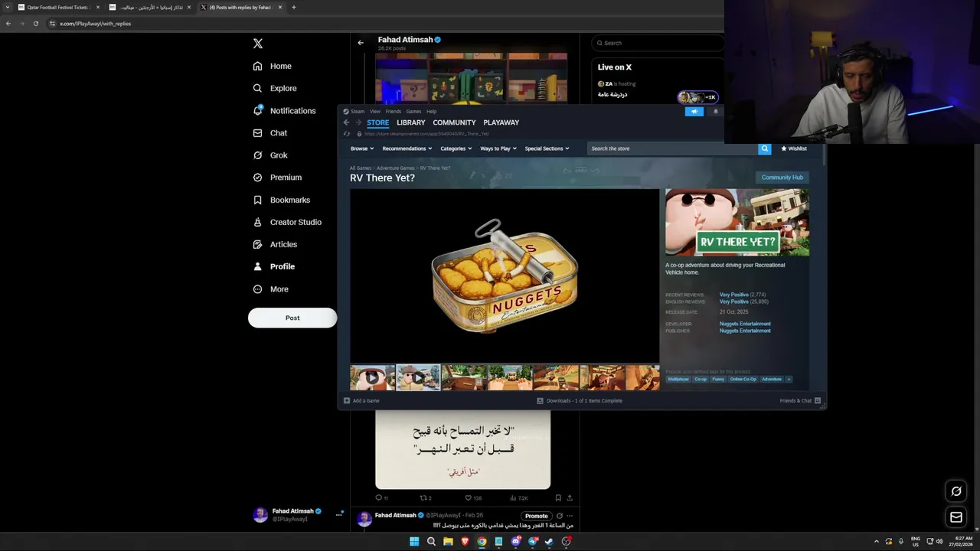Go to Home in X sidebar
Screen dimensions: 980x551
coord(273,66)
